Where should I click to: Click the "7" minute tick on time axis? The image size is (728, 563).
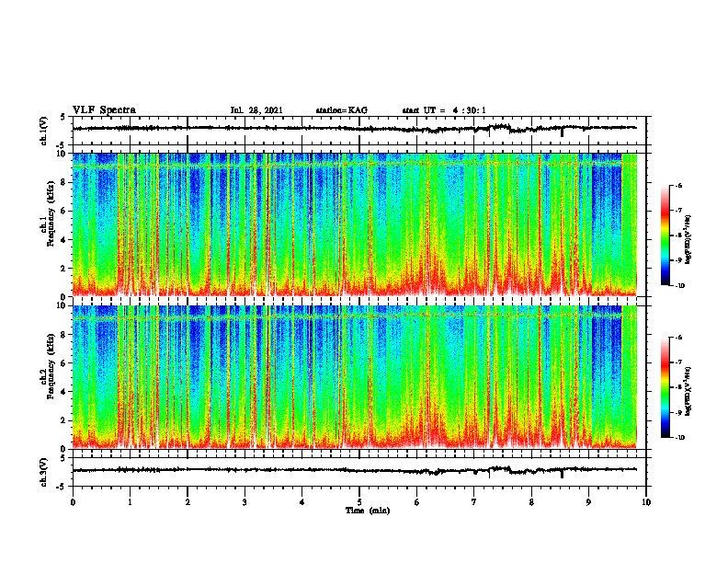tap(474, 502)
